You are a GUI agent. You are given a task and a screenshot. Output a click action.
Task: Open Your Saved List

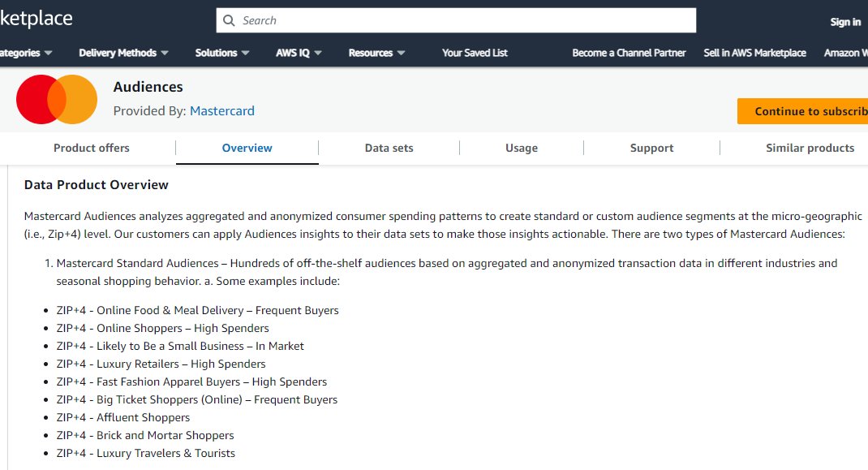(475, 53)
